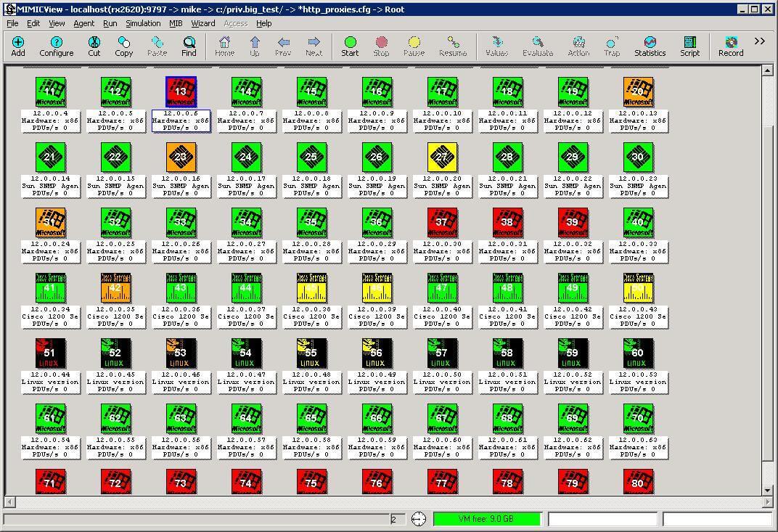Click the green VM free memory indicator
Image resolution: width=778 pixels, height=532 pixels.
click(487, 519)
